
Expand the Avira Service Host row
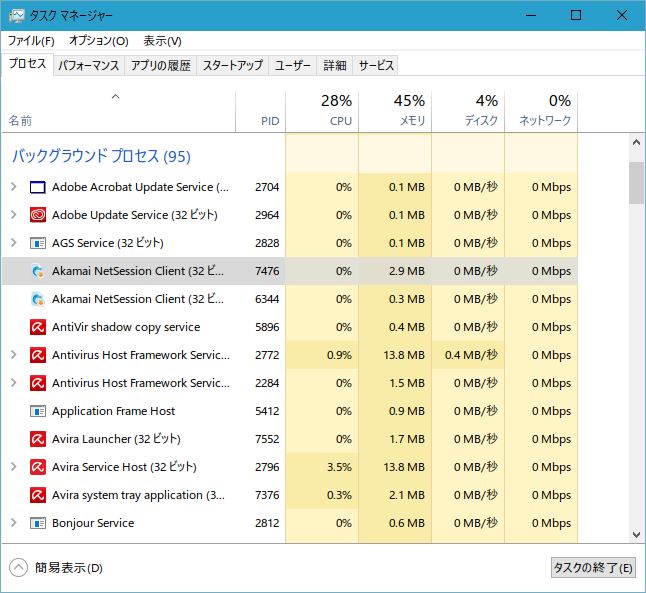click(14, 467)
